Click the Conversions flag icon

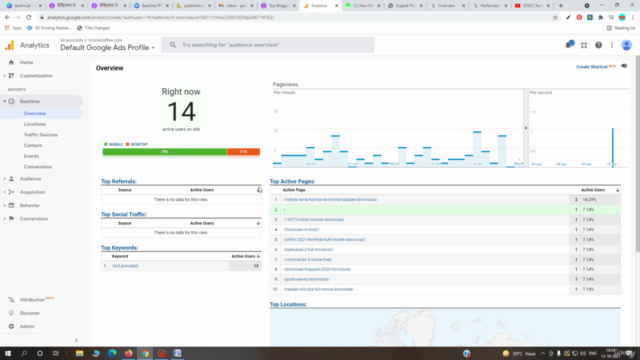(11, 219)
